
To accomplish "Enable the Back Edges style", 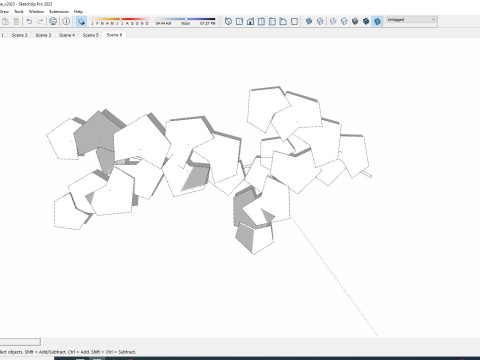I will click(320, 22).
